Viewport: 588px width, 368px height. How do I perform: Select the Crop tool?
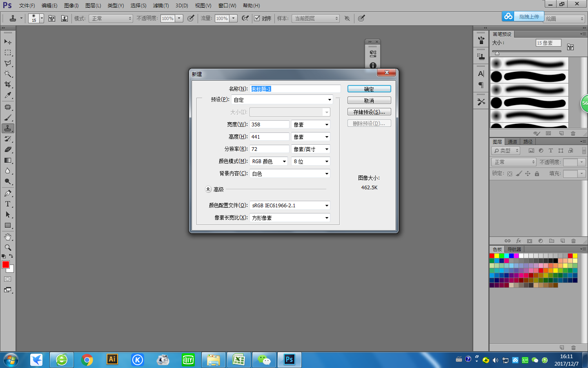tap(8, 85)
